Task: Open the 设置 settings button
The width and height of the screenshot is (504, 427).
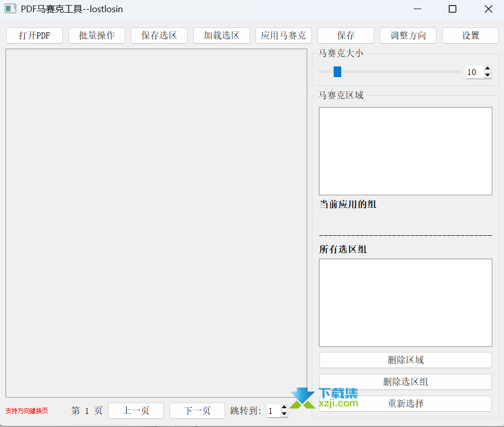Action: pos(471,35)
